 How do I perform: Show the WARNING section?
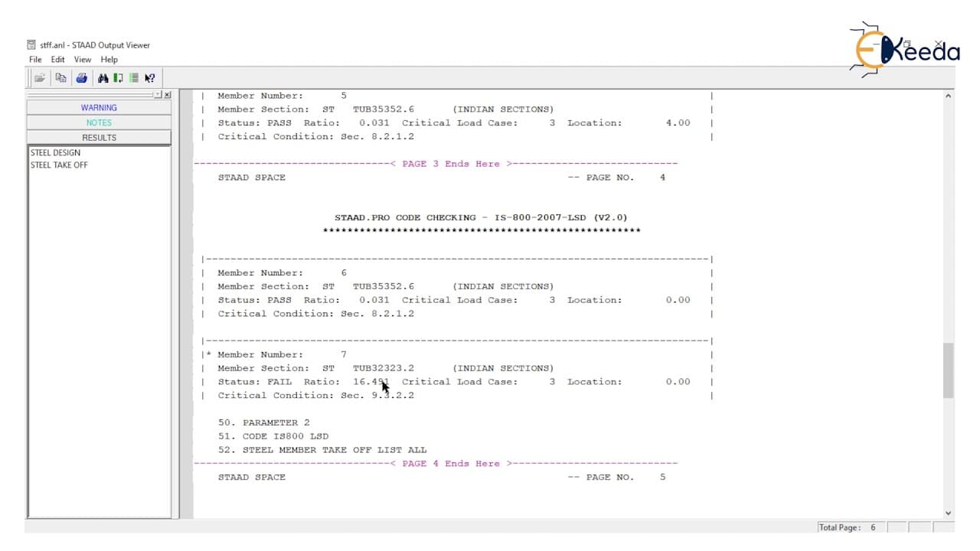point(99,108)
